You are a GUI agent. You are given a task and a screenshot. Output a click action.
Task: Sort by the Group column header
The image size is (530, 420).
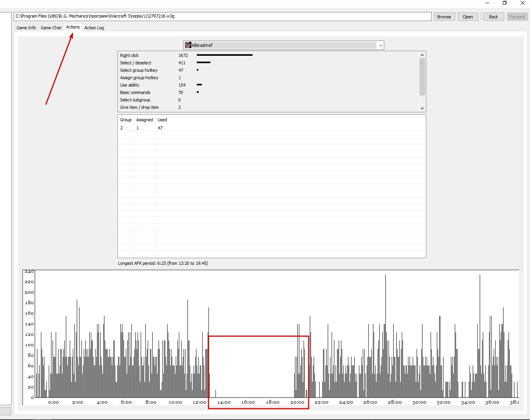[126, 120]
